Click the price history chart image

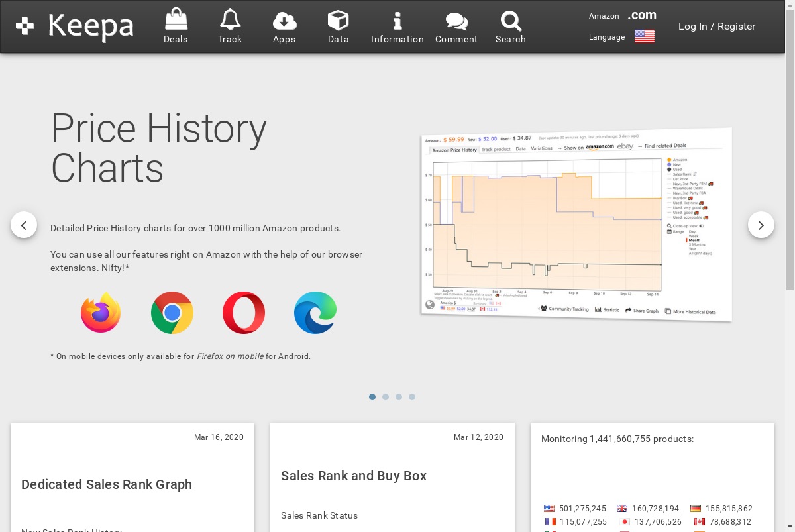point(576,225)
